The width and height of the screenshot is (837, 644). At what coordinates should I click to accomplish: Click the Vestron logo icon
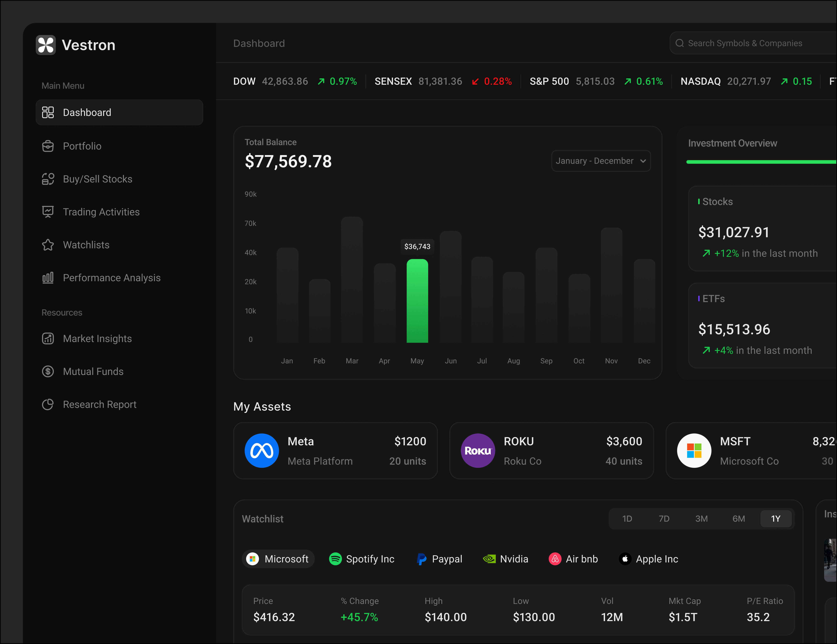tap(46, 45)
